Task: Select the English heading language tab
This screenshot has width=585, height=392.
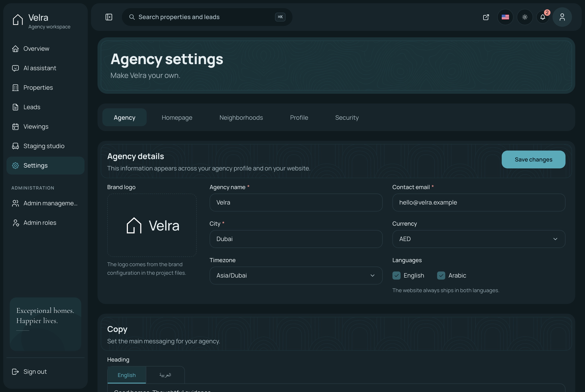Action: [127, 375]
